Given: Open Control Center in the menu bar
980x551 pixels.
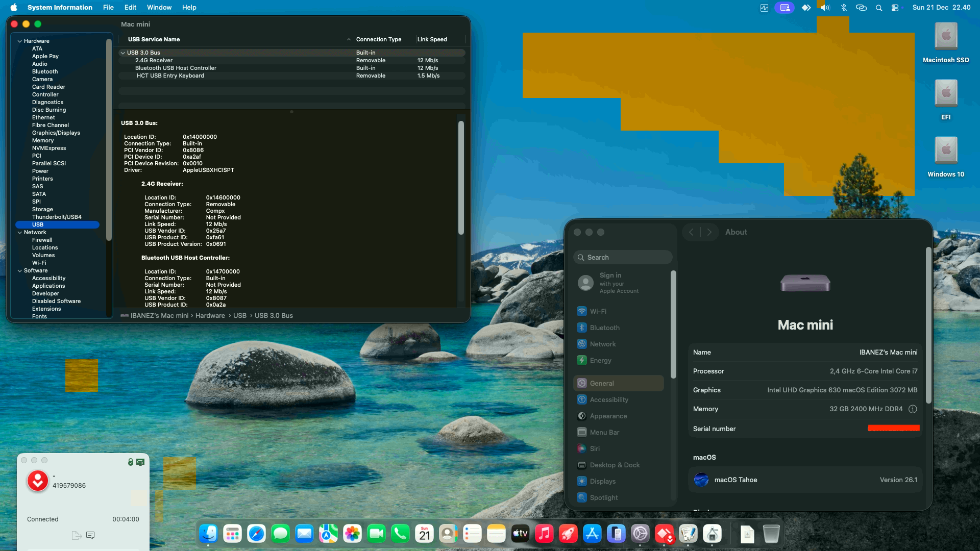Looking at the screenshot, I should [x=895, y=8].
